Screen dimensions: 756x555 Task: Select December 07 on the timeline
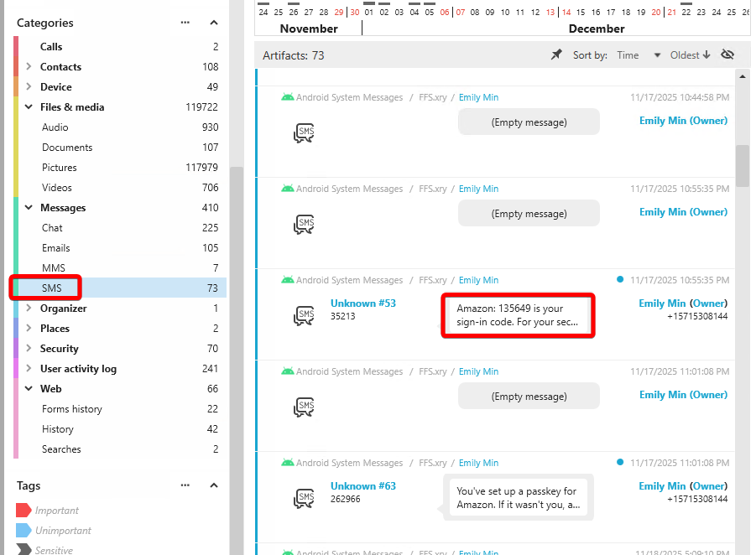click(461, 12)
